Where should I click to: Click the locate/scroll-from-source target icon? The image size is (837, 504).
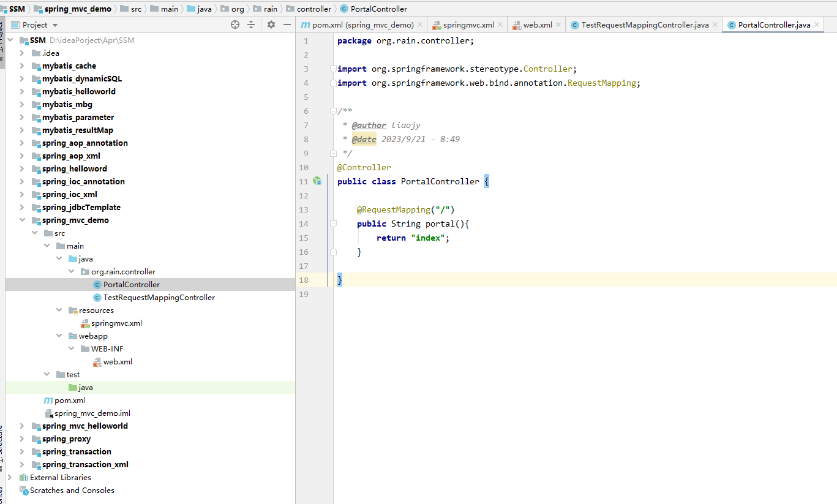235,24
